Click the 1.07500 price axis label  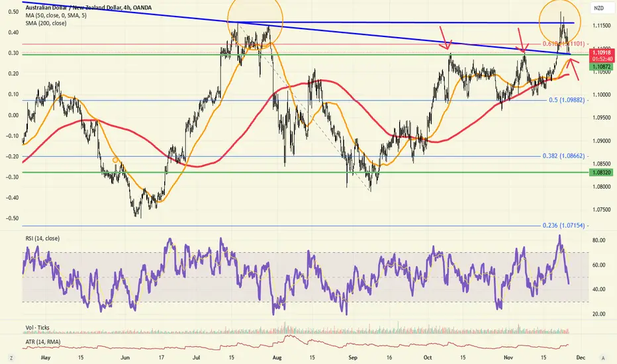click(x=602, y=210)
